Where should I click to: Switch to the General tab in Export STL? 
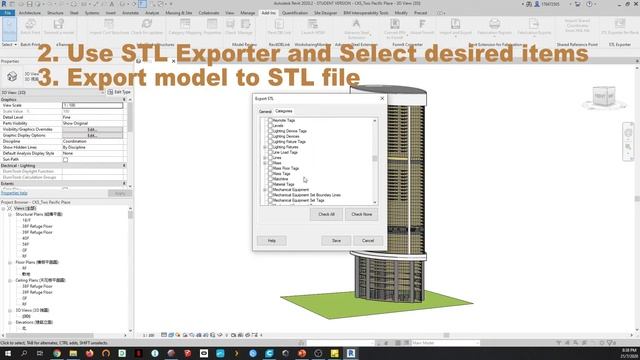click(x=265, y=111)
